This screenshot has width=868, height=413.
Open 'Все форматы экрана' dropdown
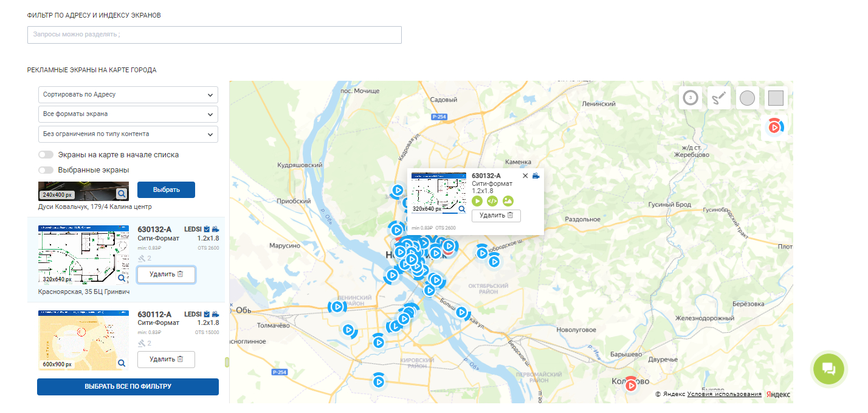(x=128, y=114)
